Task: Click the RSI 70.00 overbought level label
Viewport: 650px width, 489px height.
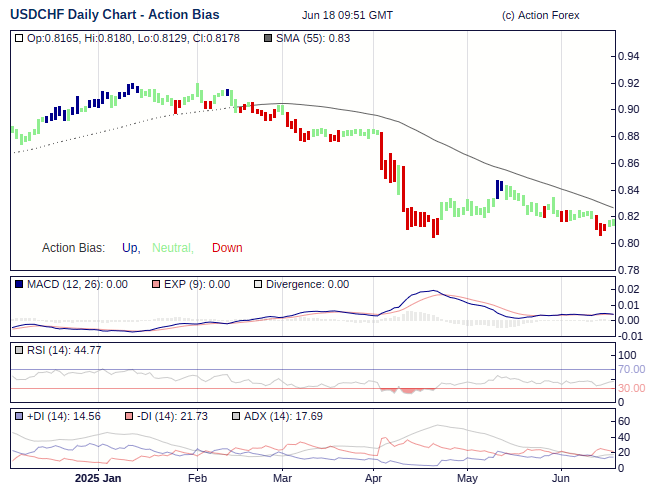Action: point(632,369)
